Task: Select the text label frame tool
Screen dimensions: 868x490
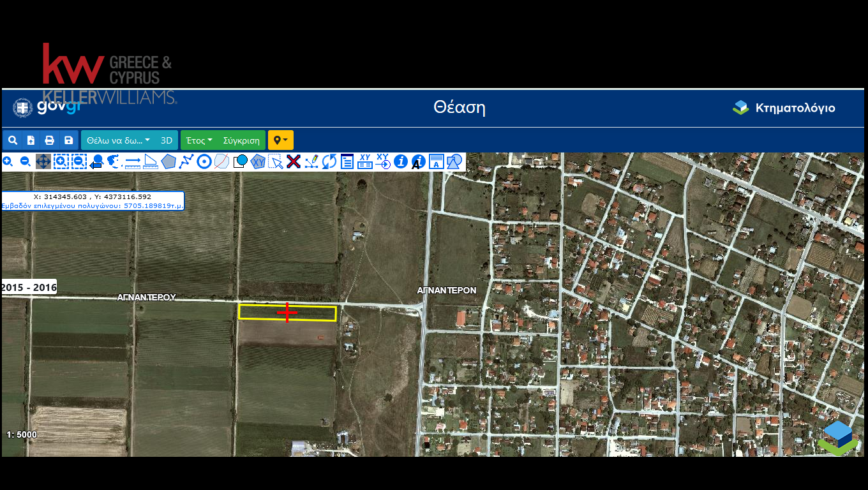Action: click(436, 161)
